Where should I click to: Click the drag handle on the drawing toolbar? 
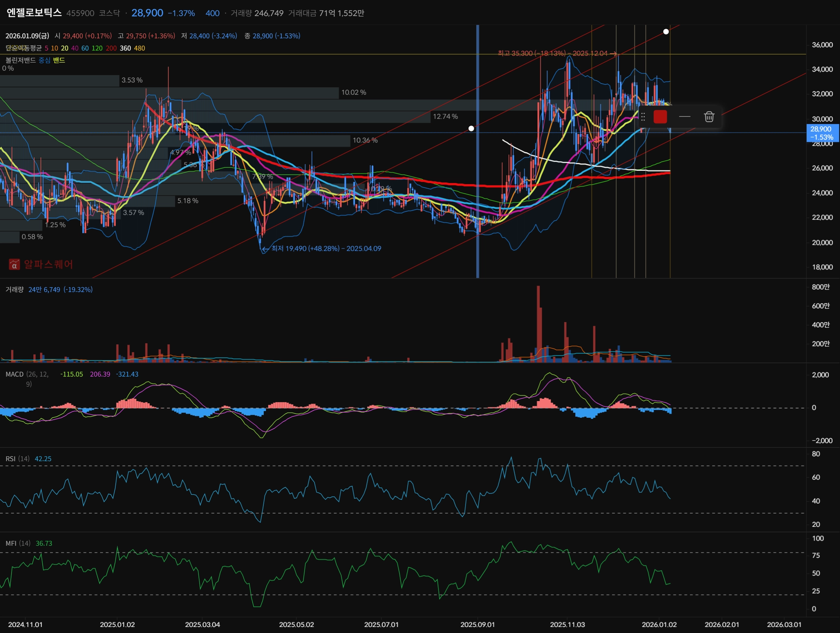pos(643,117)
